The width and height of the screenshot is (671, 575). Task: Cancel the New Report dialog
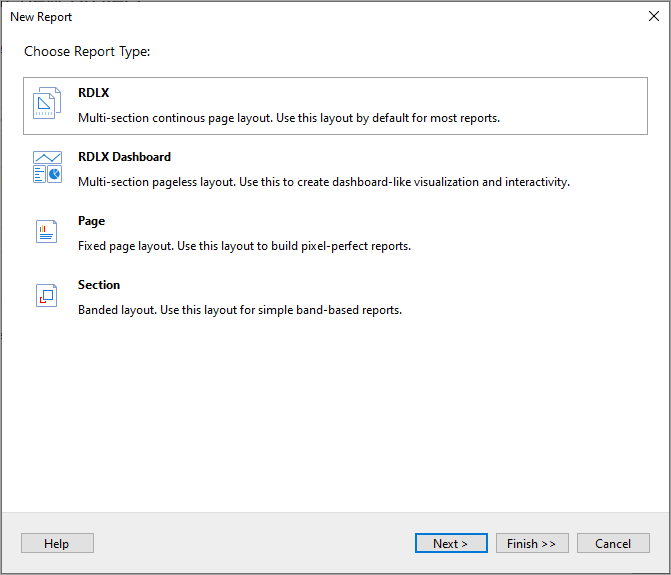tap(613, 543)
